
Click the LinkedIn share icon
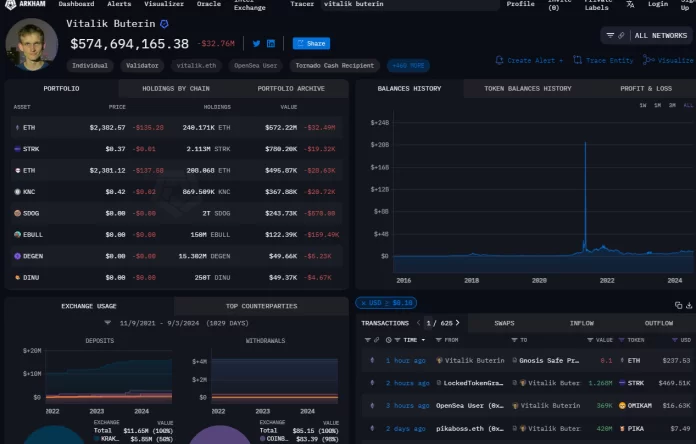[x=271, y=44]
